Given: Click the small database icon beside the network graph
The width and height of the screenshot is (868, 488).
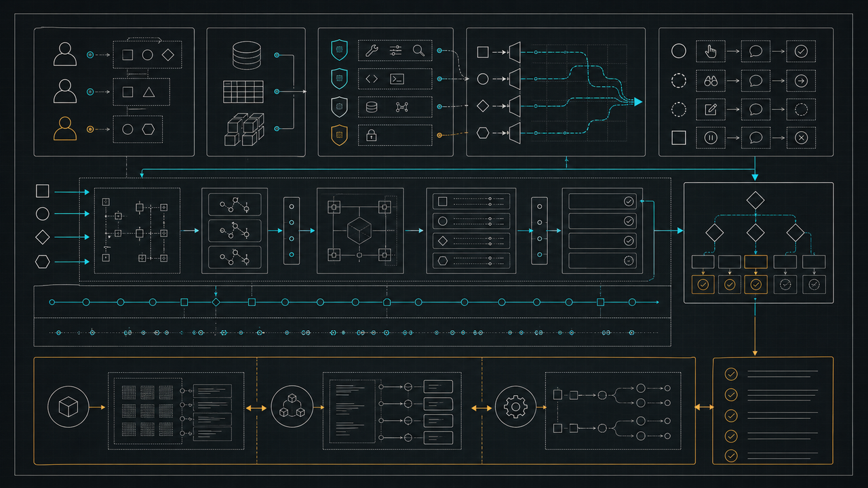Looking at the screenshot, I should [372, 107].
